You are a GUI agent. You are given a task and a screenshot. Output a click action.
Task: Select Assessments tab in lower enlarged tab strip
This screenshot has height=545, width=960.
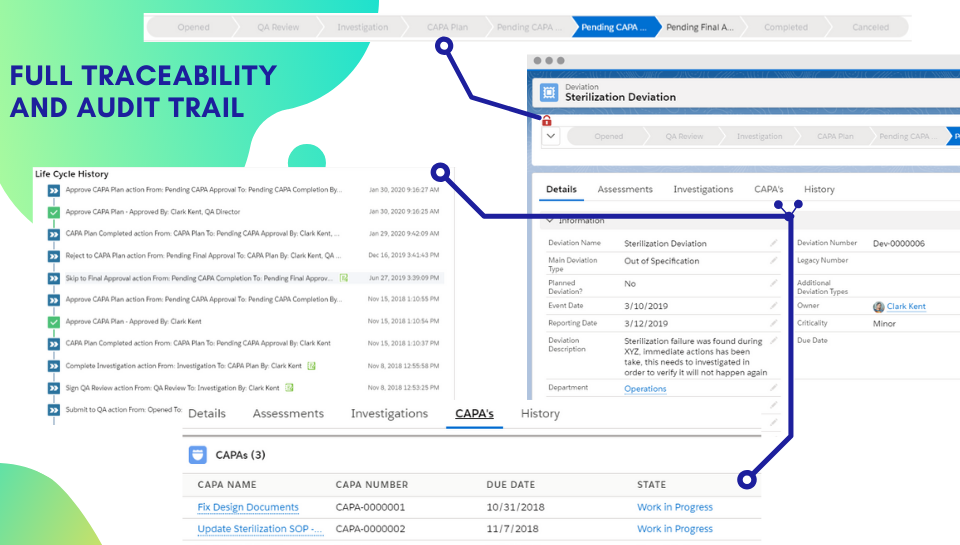tap(288, 413)
